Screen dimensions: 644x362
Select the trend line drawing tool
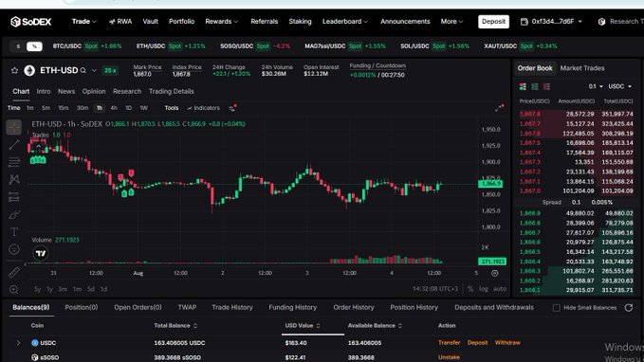pyautogui.click(x=14, y=144)
